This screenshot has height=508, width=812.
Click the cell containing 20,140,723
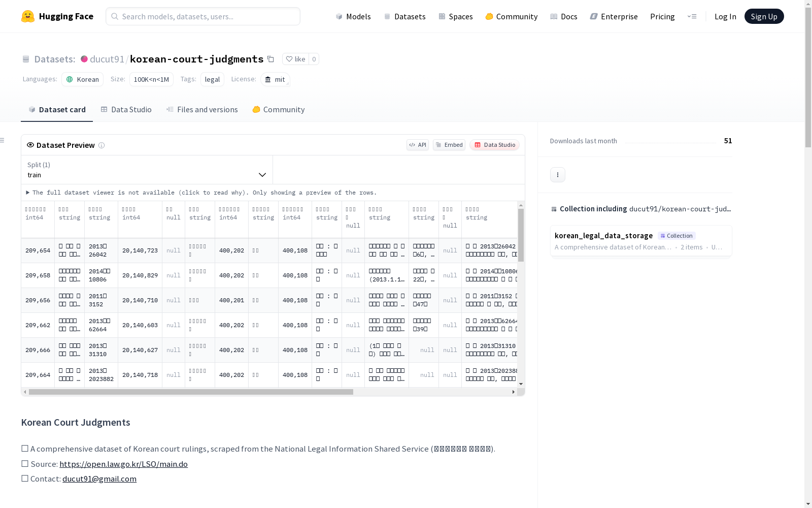pyautogui.click(x=140, y=250)
